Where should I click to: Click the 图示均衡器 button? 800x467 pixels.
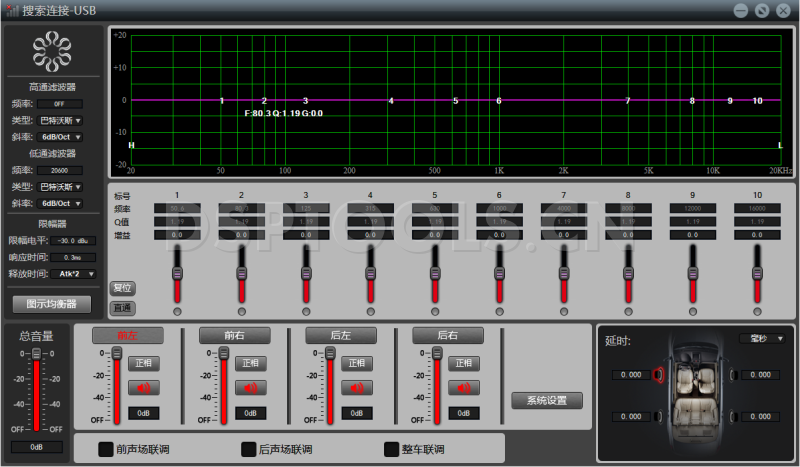[x=52, y=304]
